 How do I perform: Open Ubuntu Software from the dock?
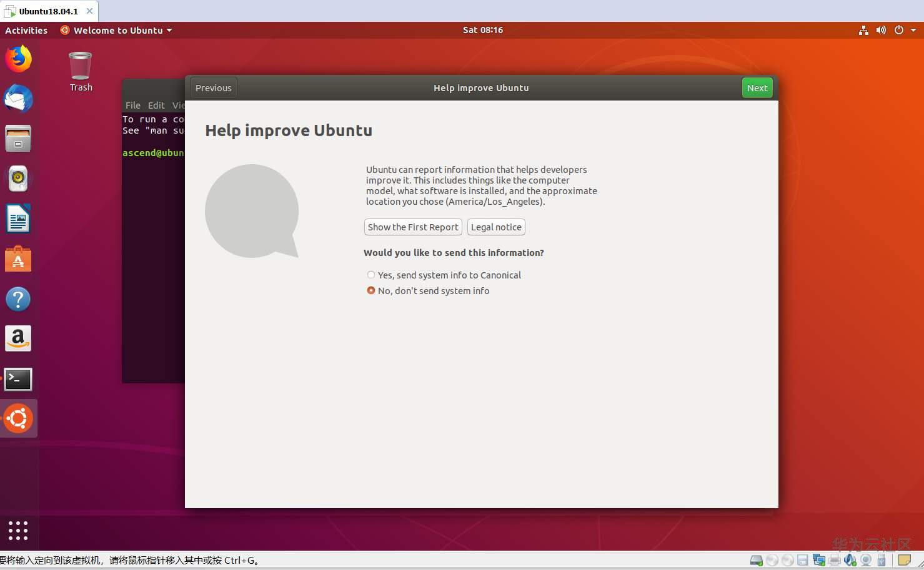[18, 259]
